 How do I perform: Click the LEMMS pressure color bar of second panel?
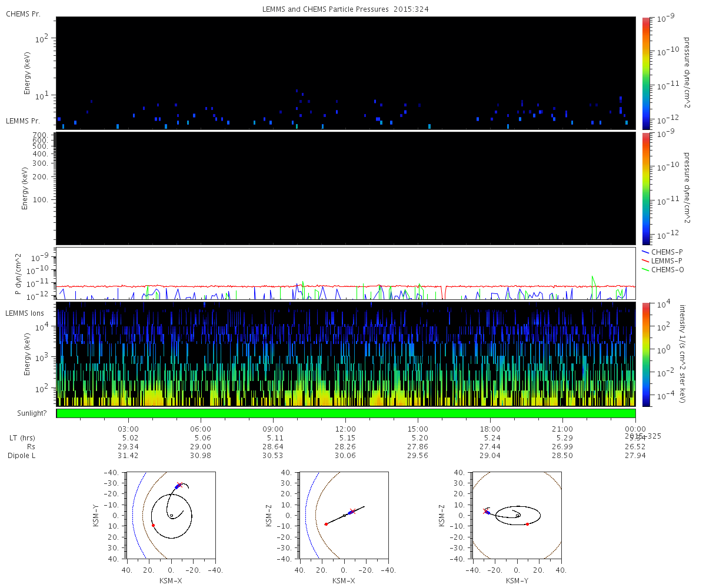click(645, 188)
